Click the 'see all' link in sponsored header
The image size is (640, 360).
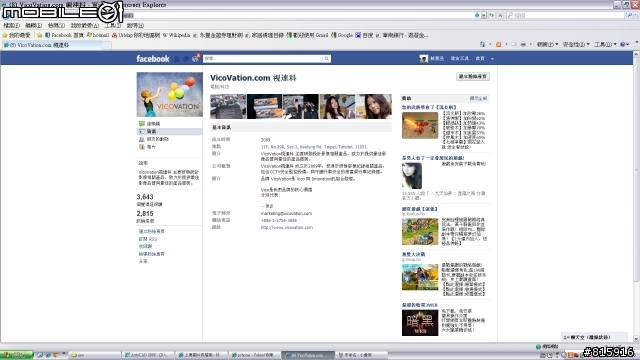pos(478,98)
